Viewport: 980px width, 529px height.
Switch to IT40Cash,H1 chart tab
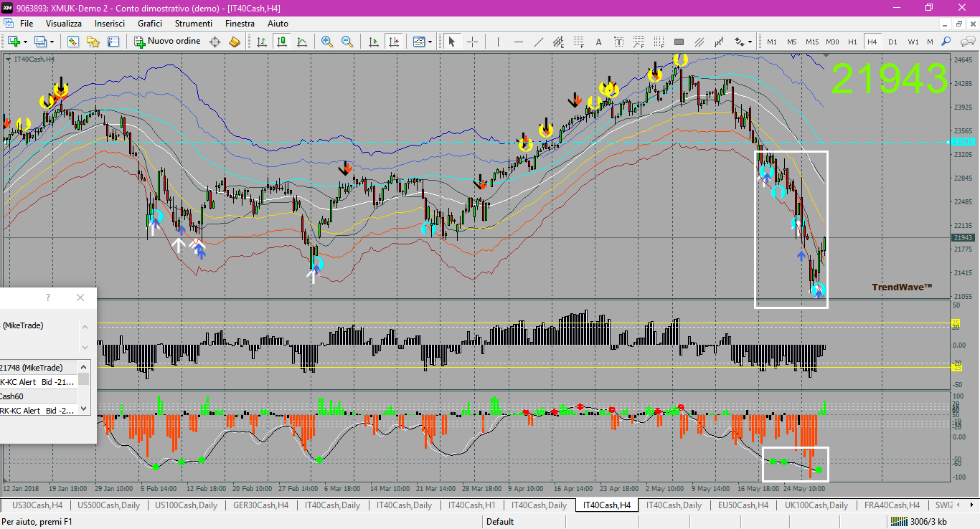pyautogui.click(x=471, y=505)
